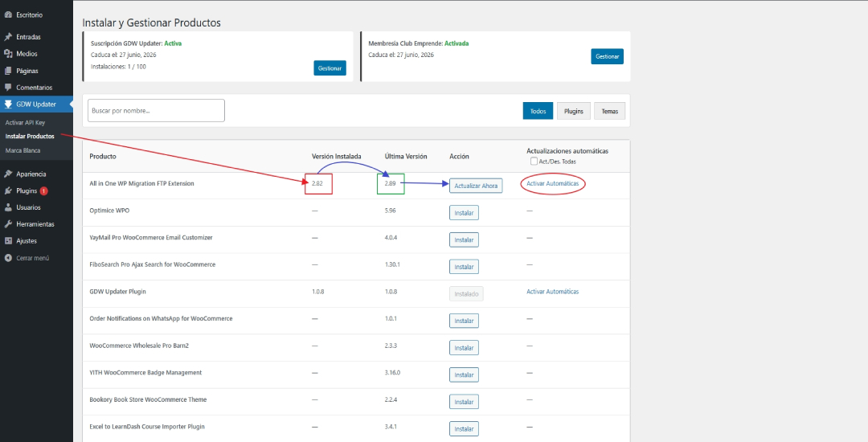The height and width of the screenshot is (442, 868).
Task: Toggle the Act./Des. Todas checkbox
Action: [x=534, y=162]
